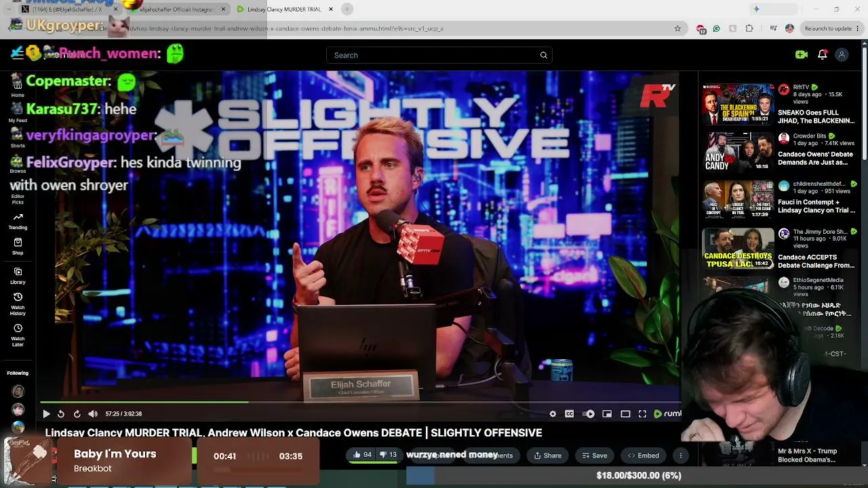This screenshot has width=868, height=488.
Task: Seek on the video progress bar
Action: click(x=359, y=402)
